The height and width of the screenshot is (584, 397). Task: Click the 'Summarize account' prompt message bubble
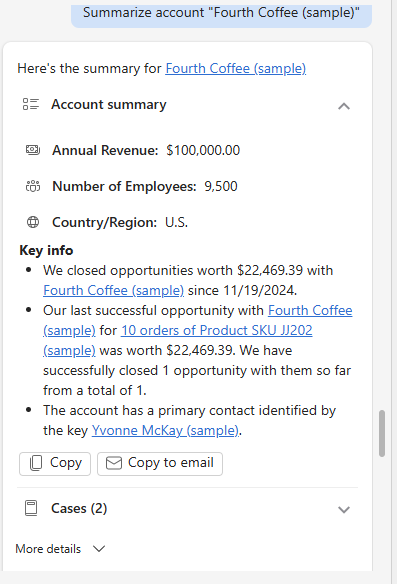(221, 15)
